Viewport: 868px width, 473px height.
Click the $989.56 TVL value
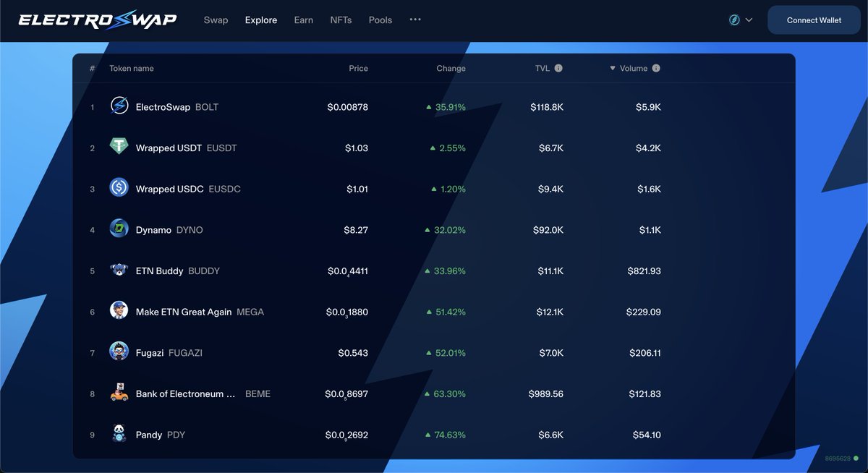pos(546,394)
